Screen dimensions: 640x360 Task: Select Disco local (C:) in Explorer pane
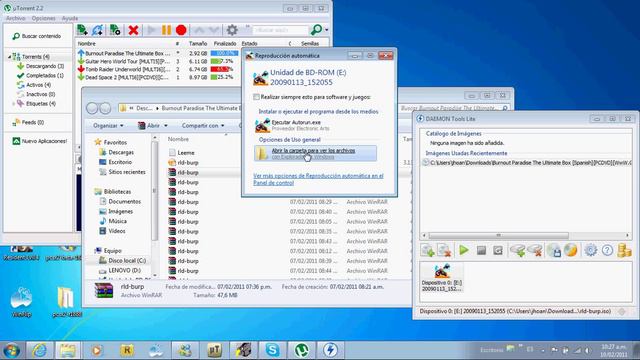click(x=122, y=260)
